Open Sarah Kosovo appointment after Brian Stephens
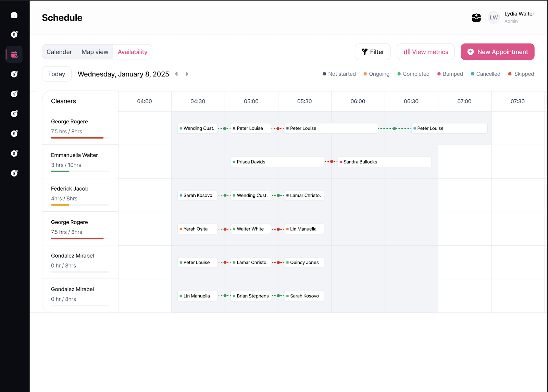The height and width of the screenshot is (392, 548). tap(304, 296)
